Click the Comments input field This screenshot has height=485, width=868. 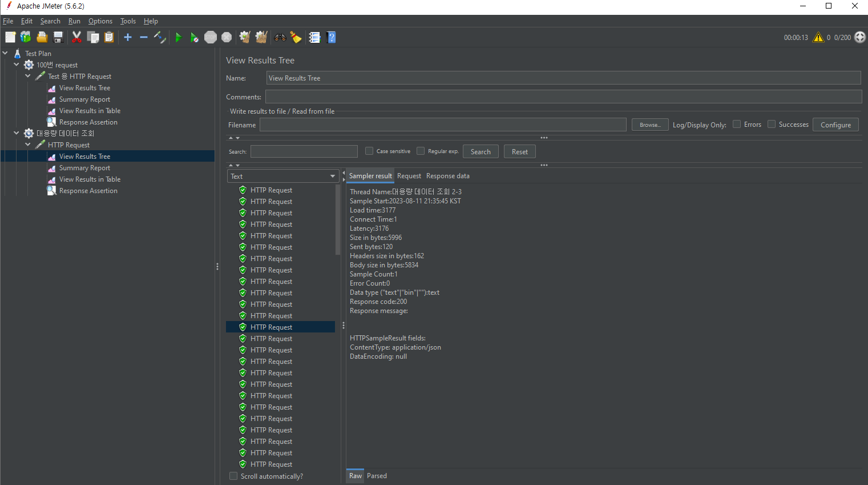coord(563,97)
